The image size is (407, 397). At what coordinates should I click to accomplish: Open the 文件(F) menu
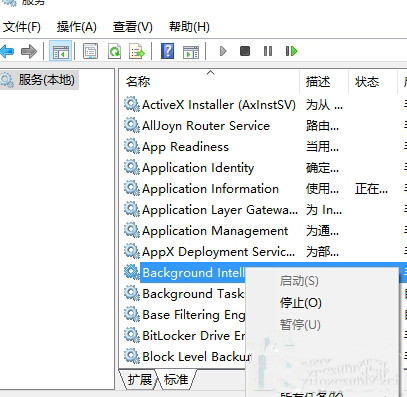[22, 27]
